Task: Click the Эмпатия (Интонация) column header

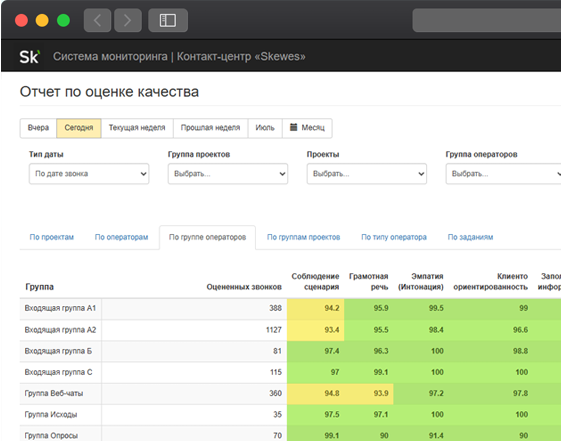Action: 421,281
